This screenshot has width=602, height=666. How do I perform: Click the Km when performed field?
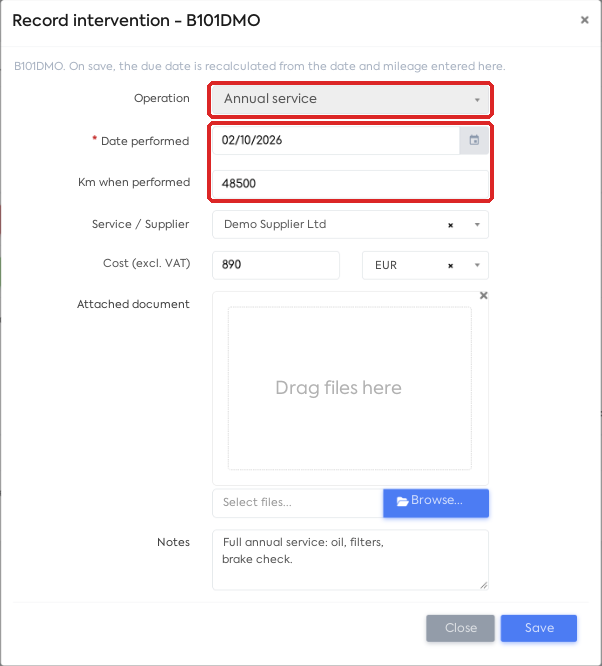click(350, 183)
